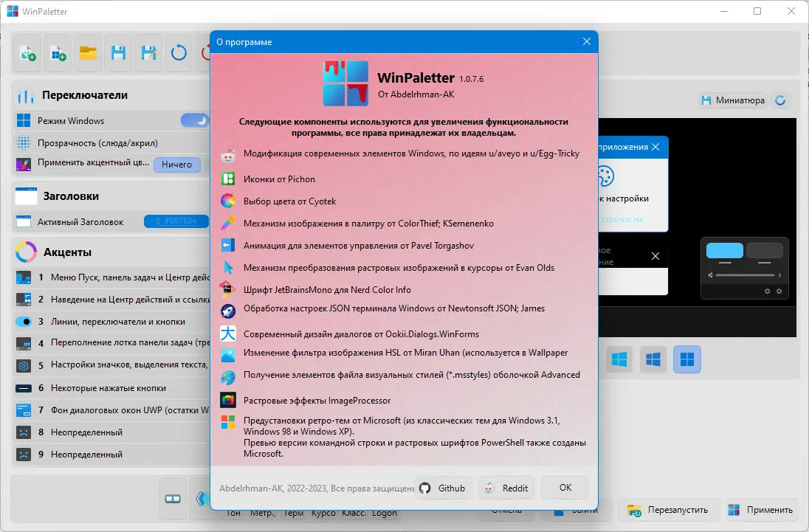Click the text Растровые эффекты ImageProcessor

click(x=317, y=401)
